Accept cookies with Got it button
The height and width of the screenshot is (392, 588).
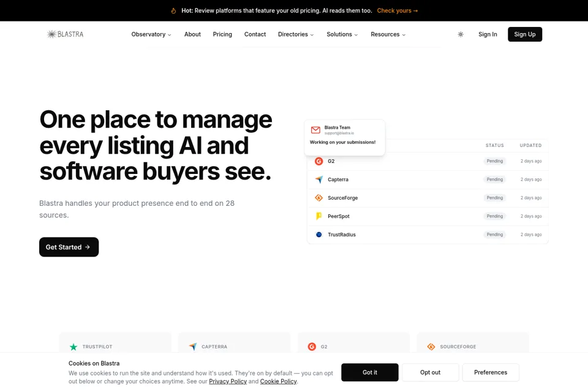click(x=370, y=372)
